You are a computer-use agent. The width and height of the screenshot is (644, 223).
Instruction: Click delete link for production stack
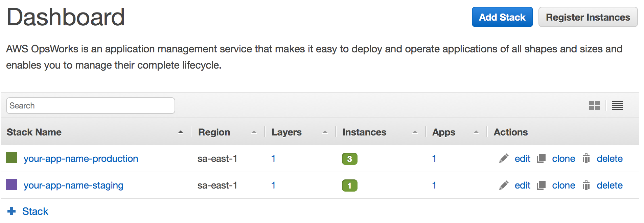(609, 158)
